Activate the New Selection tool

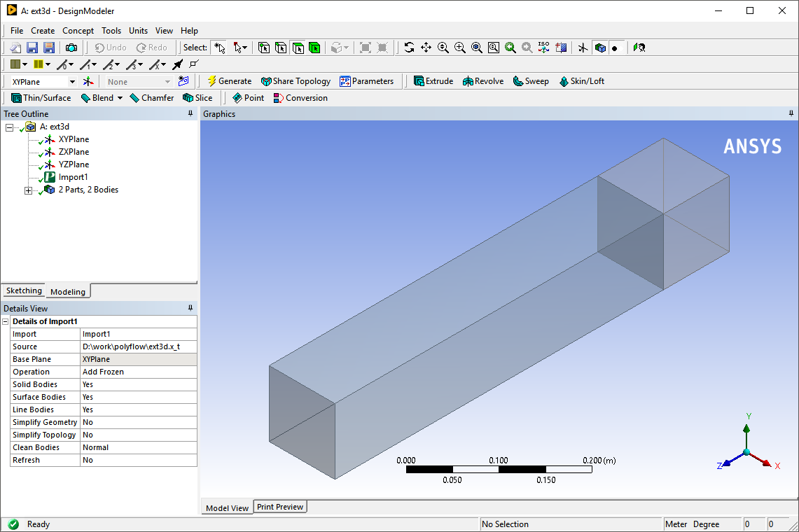point(220,48)
